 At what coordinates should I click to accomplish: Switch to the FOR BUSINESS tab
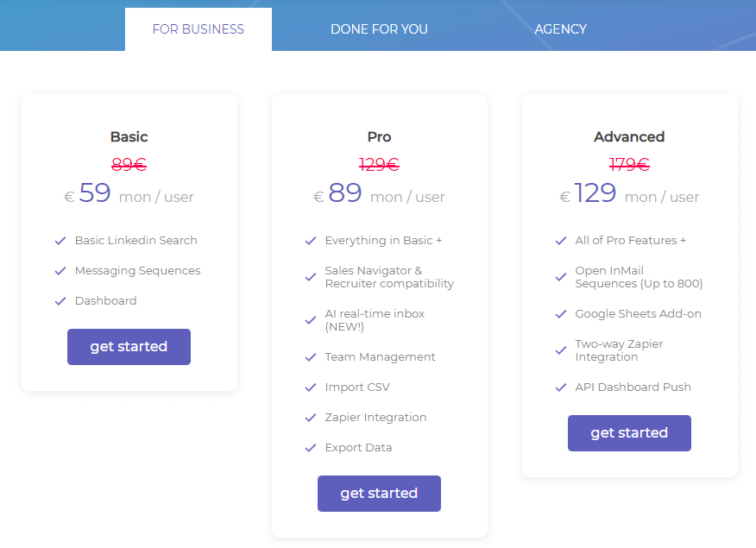point(198,29)
